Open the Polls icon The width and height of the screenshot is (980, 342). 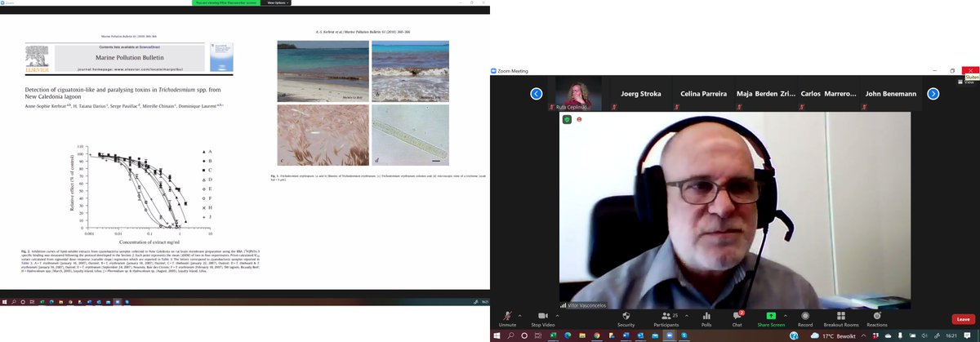[707, 318]
